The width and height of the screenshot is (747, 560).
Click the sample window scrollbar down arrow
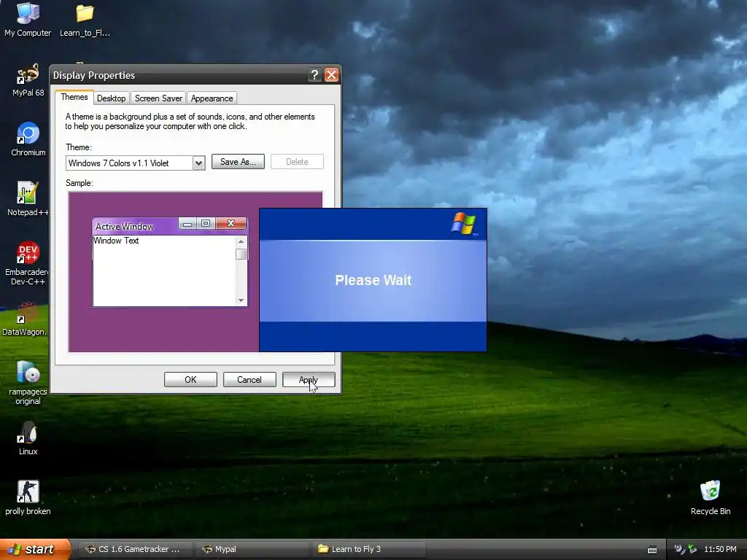point(241,300)
